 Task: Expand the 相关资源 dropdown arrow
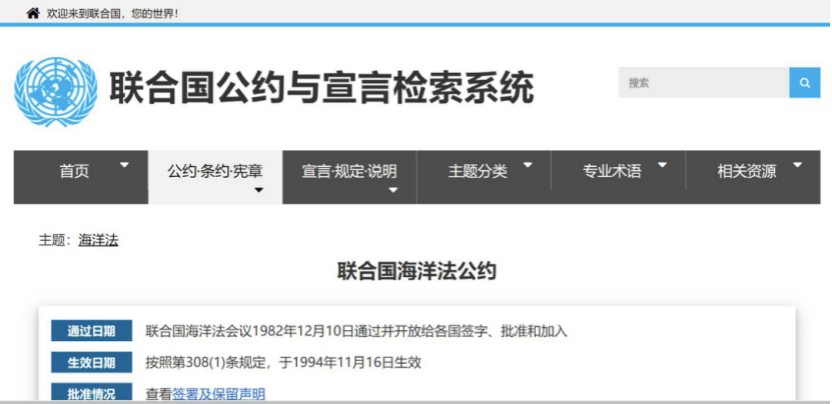tap(797, 165)
